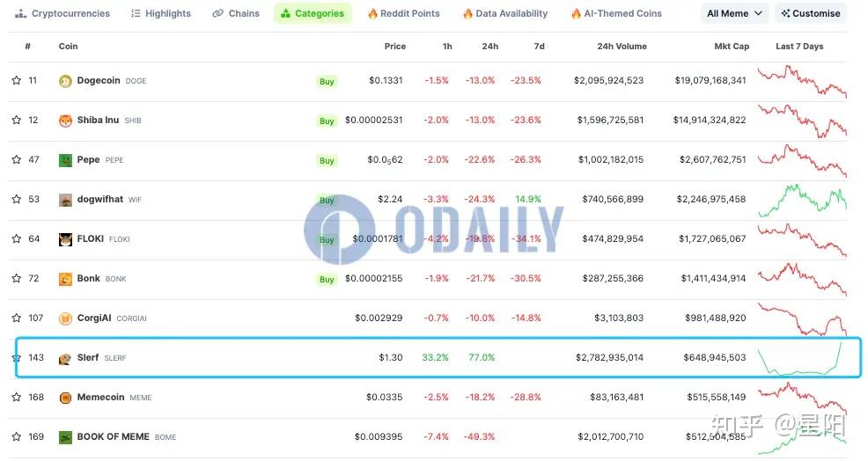Click the Shiba Inu coin logo
This screenshot has width=868, height=461.
65,121
